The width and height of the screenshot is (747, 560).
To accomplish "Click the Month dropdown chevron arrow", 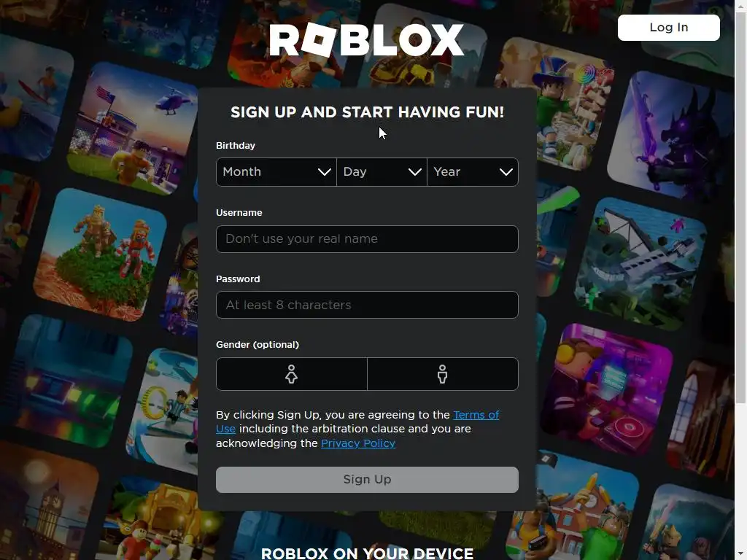I will pos(325,172).
